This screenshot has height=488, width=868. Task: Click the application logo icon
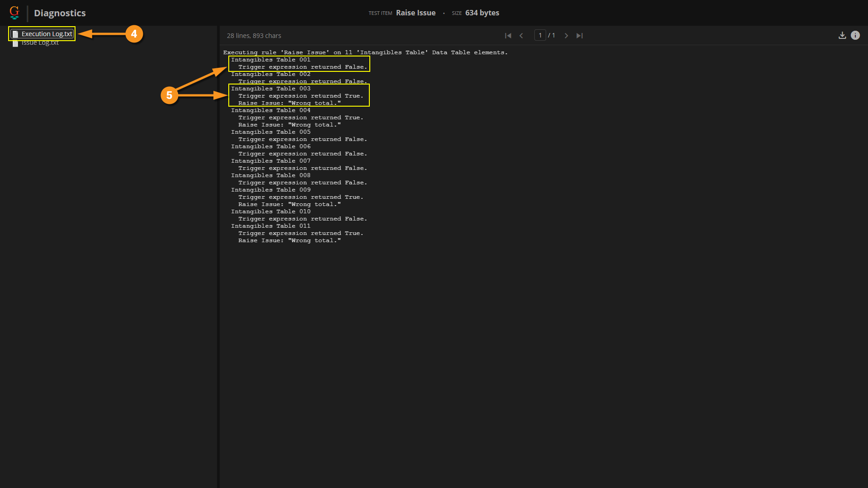point(14,13)
